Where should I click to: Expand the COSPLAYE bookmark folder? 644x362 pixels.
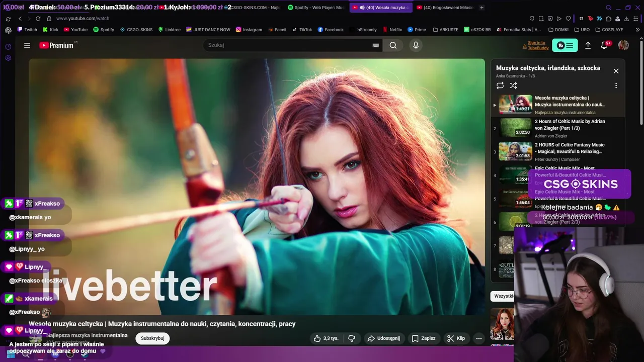click(609, 30)
